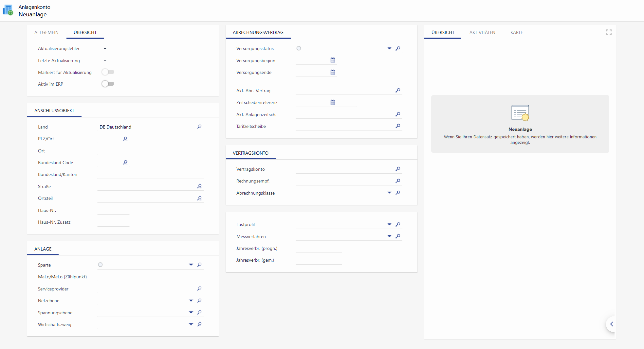
Task: Click the Haus-Nr. input field
Action: pos(113,210)
